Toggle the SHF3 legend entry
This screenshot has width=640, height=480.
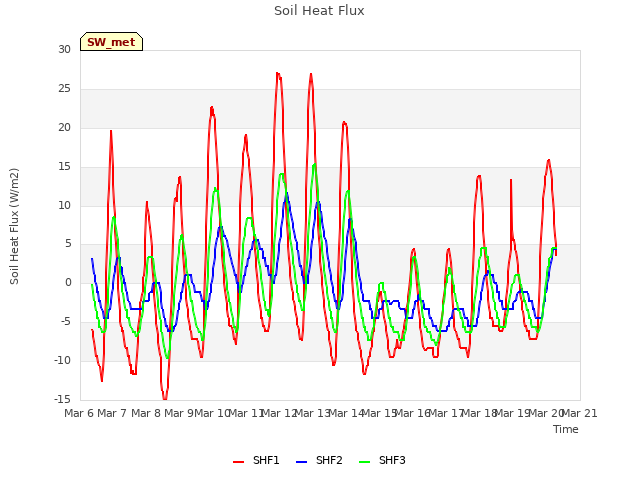tap(382, 461)
